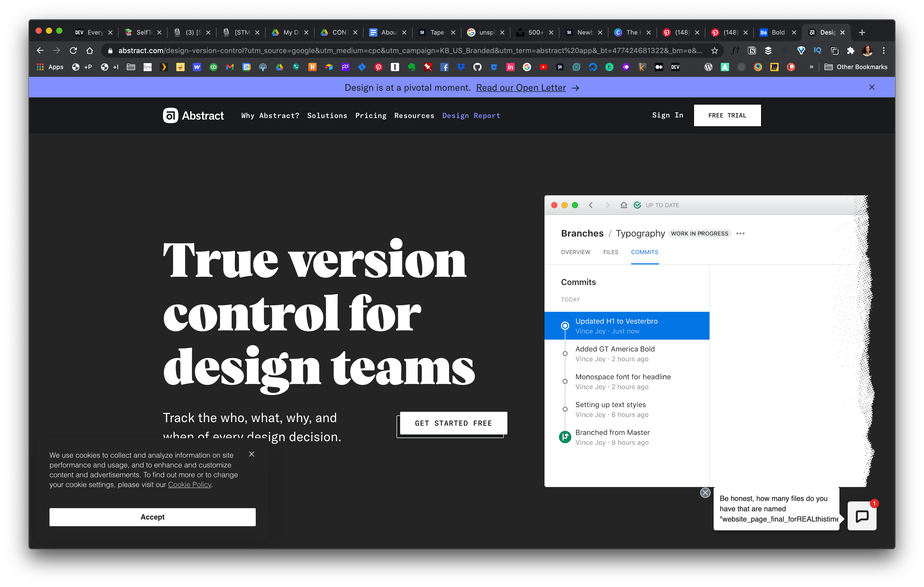The width and height of the screenshot is (924, 587).
Task: Close the cookie notice popup
Action: (251, 454)
